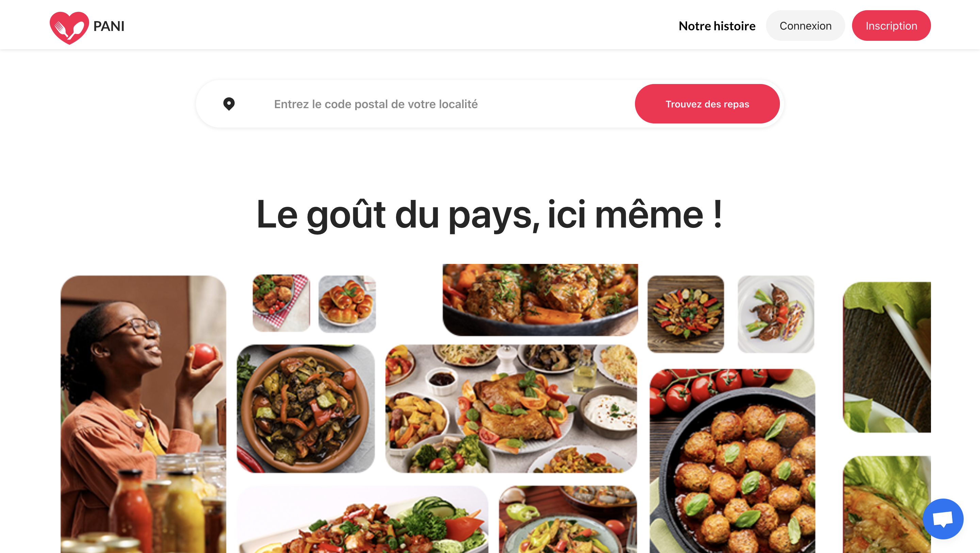This screenshot has width=980, height=553.
Task: Click the PANI brand name text
Action: coord(109,26)
